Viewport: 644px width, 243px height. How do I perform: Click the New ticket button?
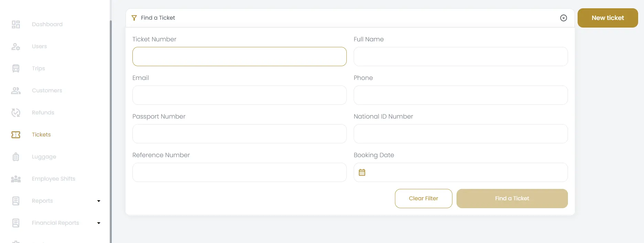click(x=608, y=18)
